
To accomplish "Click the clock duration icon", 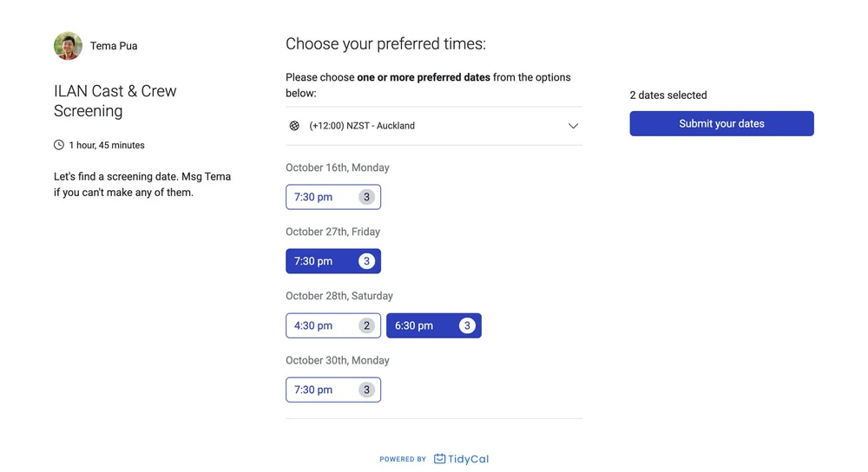I will tap(59, 145).
